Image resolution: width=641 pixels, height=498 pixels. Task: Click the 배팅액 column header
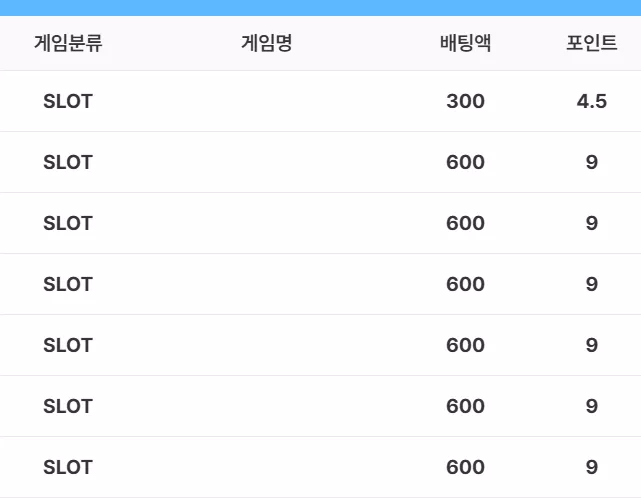point(465,43)
